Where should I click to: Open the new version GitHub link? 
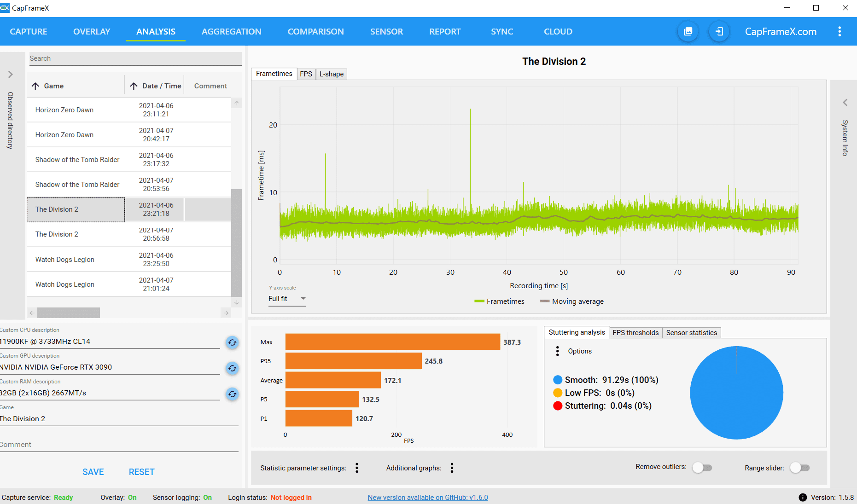pos(428,498)
